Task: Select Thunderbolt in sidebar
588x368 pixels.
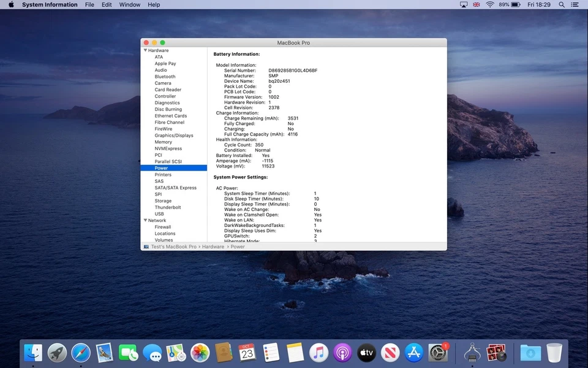Action: coord(168,207)
